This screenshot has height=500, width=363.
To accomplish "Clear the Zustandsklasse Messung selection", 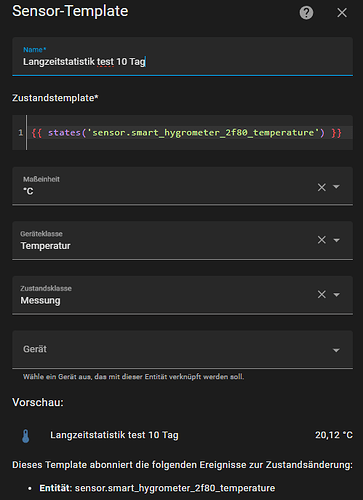I will (x=321, y=294).
